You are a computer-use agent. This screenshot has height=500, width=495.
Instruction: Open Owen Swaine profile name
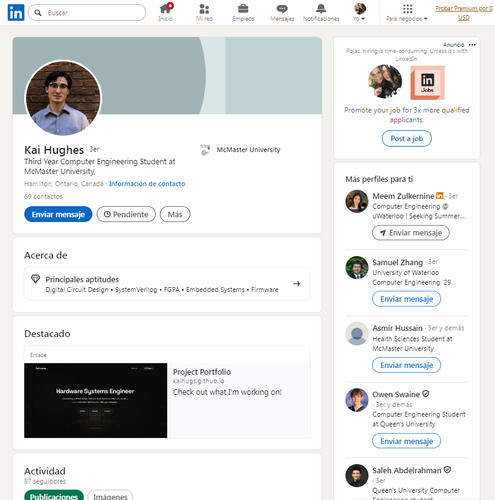click(396, 394)
